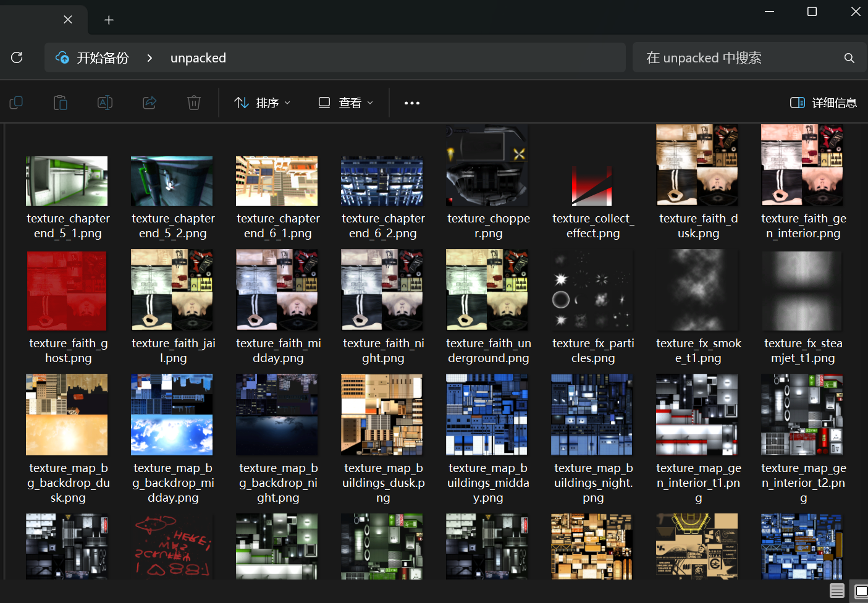Click the copy icon in toolbar
The width and height of the screenshot is (868, 603).
point(17,103)
